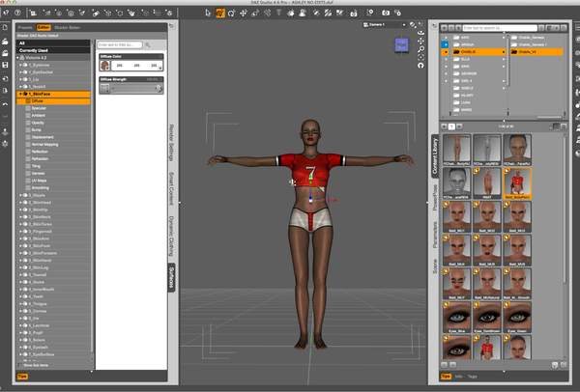The height and width of the screenshot is (392, 580).
Task: Click the viewport zoom magnifier control
Action: coord(420,49)
